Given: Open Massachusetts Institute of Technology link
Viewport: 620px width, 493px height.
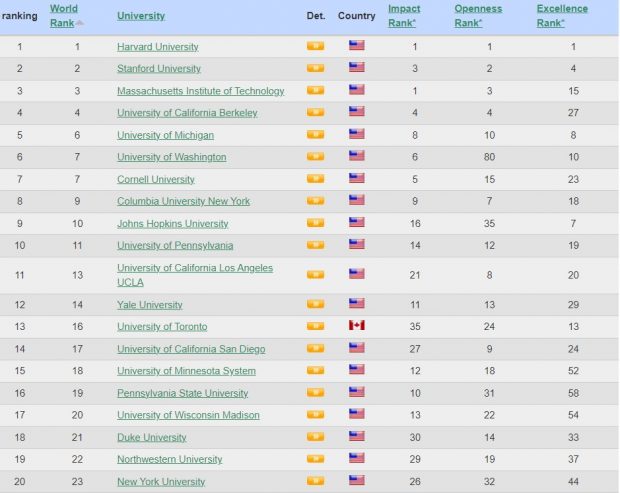Looking at the screenshot, I should click(200, 91).
